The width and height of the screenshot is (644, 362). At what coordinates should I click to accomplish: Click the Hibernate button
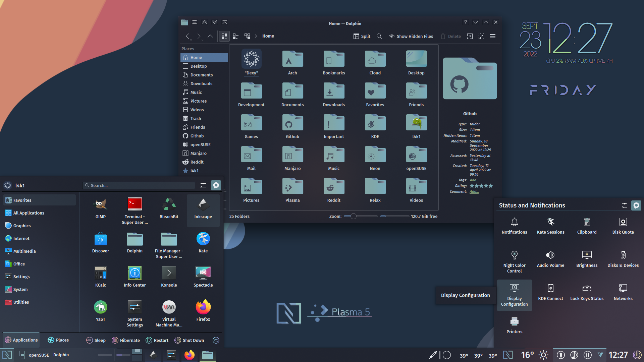126,340
